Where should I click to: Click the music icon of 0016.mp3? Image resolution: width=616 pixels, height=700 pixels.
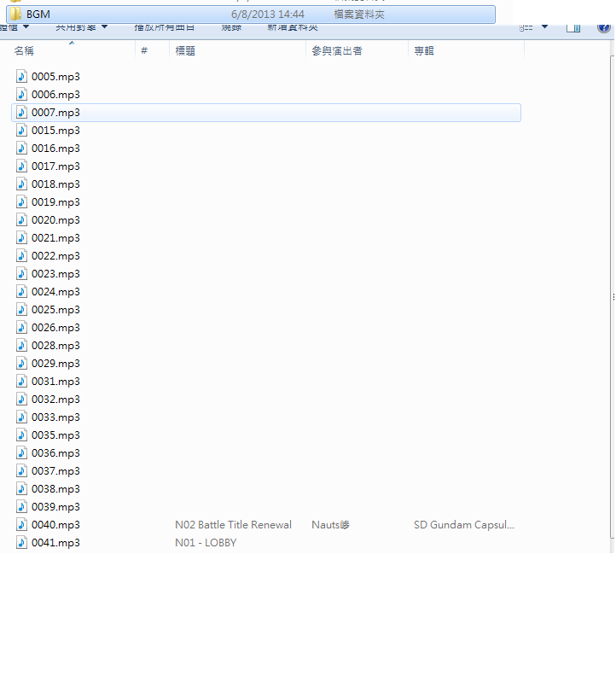tap(21, 148)
